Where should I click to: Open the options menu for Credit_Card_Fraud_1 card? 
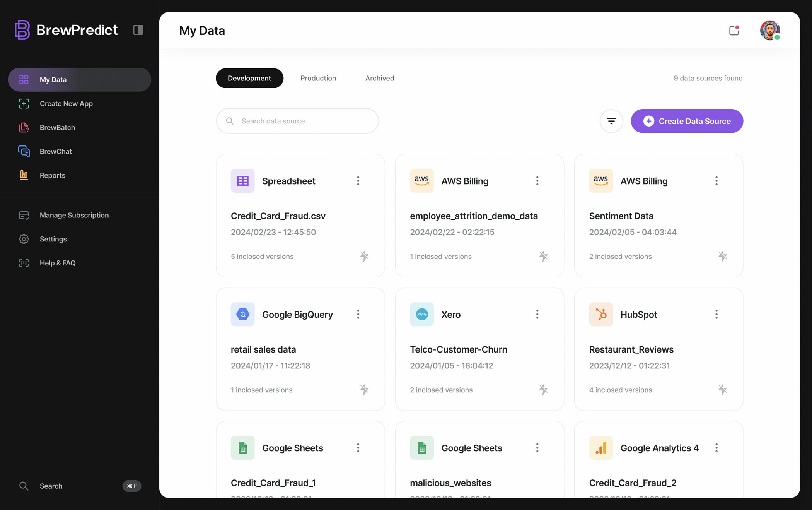[358, 448]
